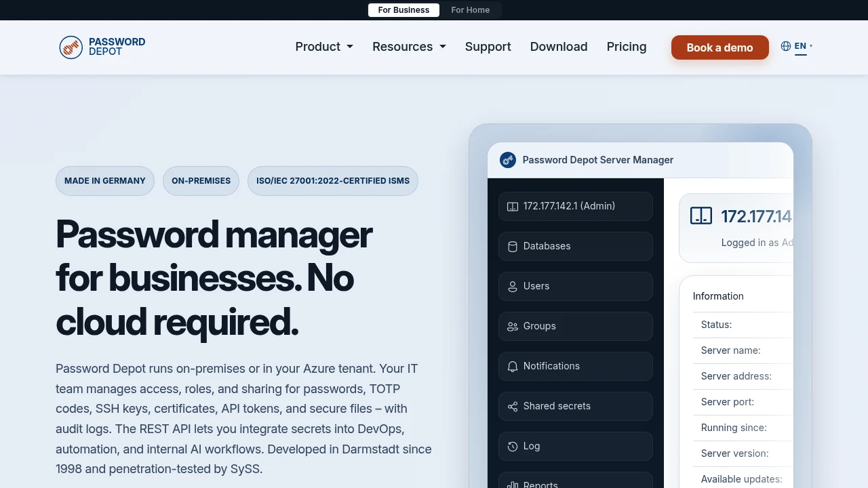Click the Password Depot logo
Viewport: 868px width, 488px height.
pyautogui.click(x=102, y=47)
